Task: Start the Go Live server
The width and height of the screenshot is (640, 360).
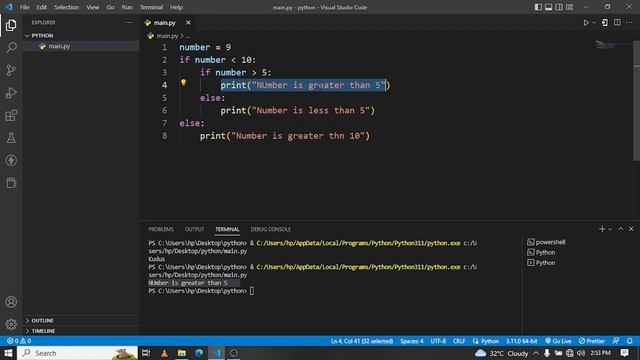Action: [x=558, y=341]
